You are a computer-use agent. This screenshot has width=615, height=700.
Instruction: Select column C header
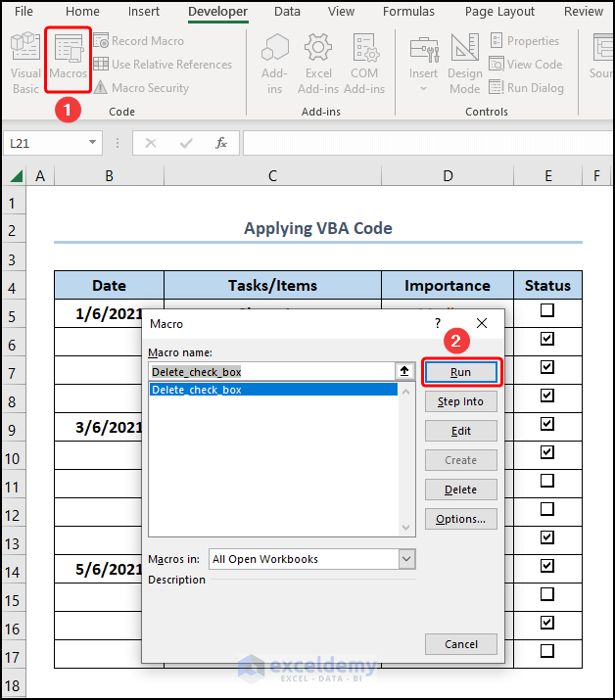[272, 176]
